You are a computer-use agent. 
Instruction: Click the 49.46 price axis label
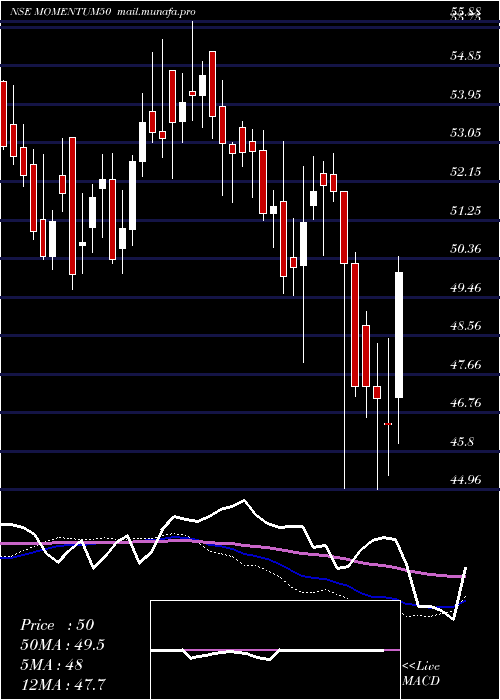[x=466, y=287]
